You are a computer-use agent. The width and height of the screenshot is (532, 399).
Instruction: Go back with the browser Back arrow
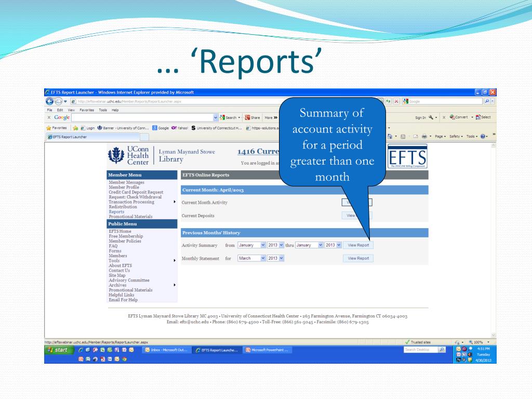pos(49,101)
